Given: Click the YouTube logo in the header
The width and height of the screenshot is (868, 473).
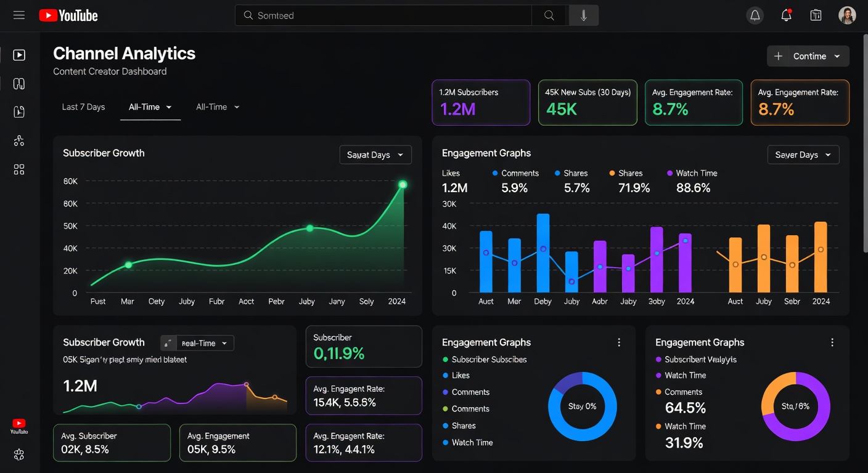Looking at the screenshot, I should click(x=68, y=15).
